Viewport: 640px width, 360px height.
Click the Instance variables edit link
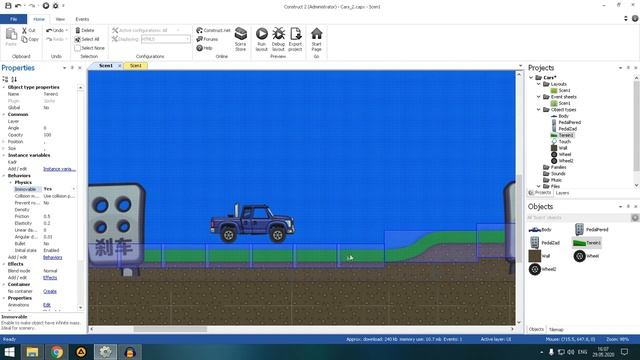pyautogui.click(x=59, y=169)
